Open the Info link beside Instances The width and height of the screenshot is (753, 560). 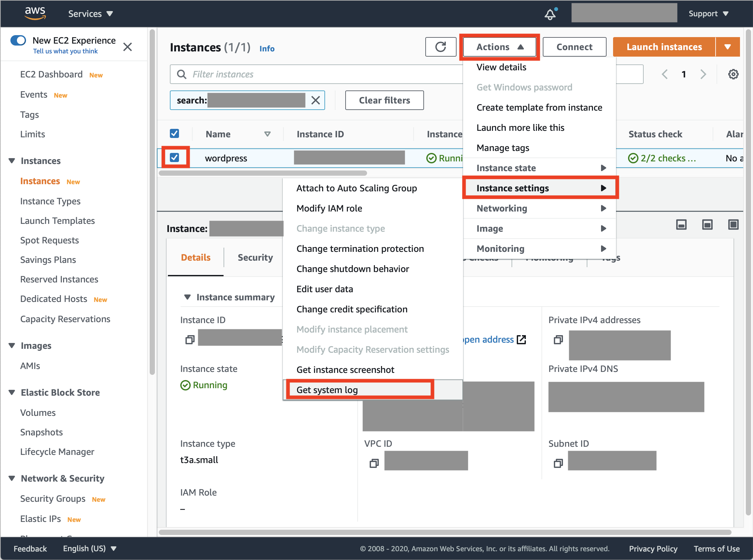click(267, 49)
